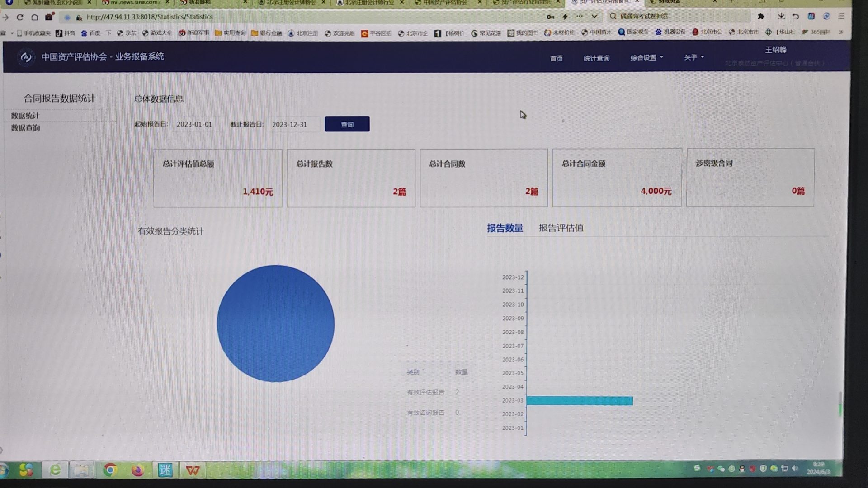Click the association logo in header

pyautogui.click(x=26, y=57)
